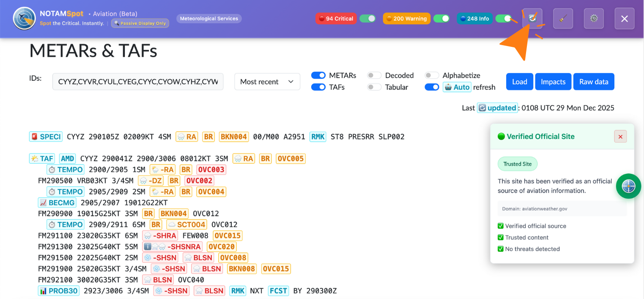Toggle the Auto refresh switch

432,87
